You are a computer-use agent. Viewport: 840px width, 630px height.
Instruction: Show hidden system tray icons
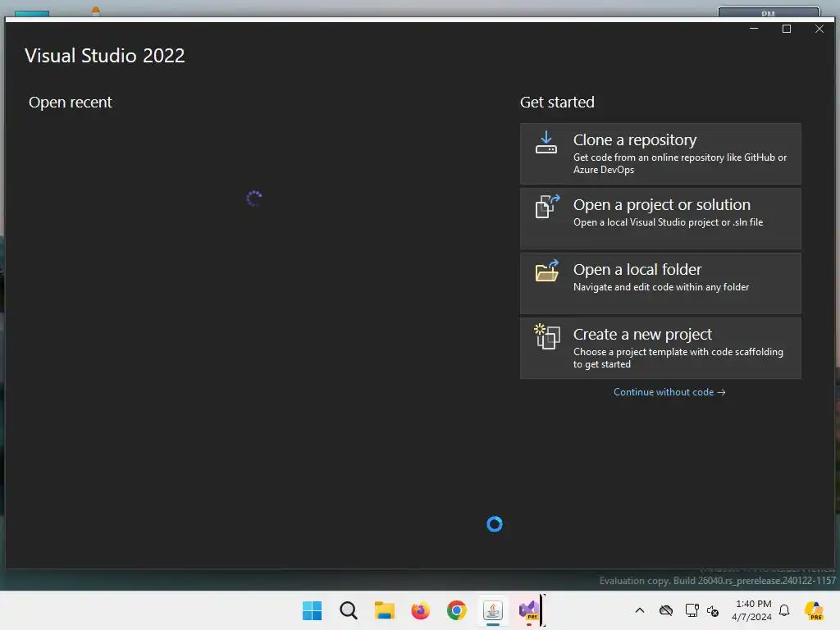(640, 610)
